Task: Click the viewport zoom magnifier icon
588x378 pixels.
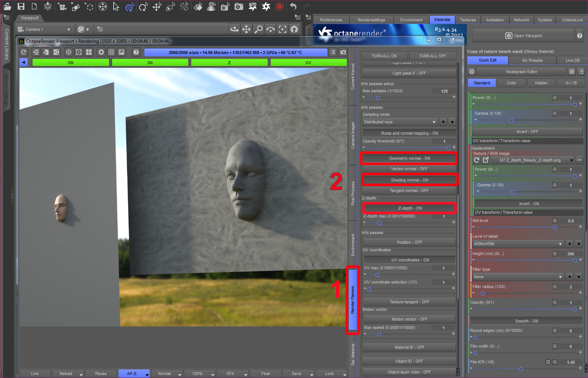Action: [258, 29]
